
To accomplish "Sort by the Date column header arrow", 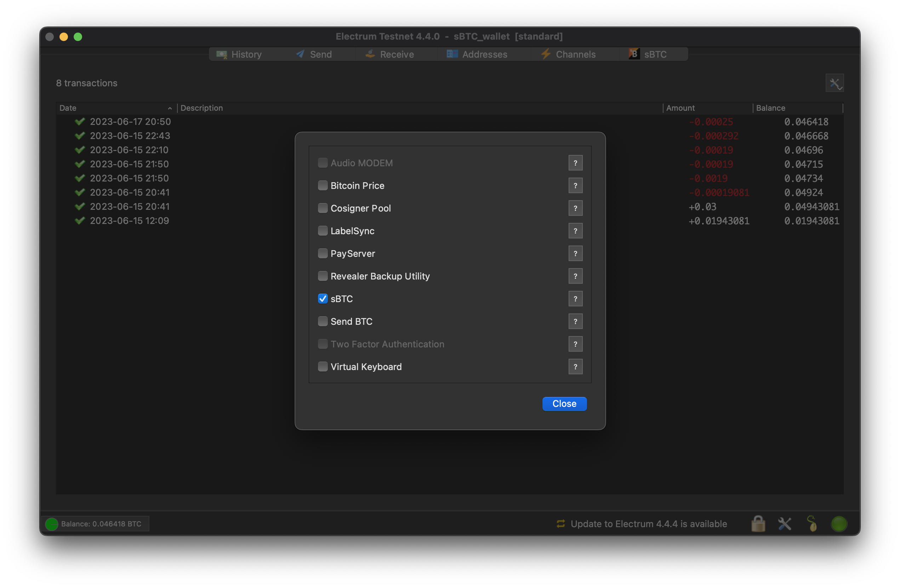I will 170,108.
